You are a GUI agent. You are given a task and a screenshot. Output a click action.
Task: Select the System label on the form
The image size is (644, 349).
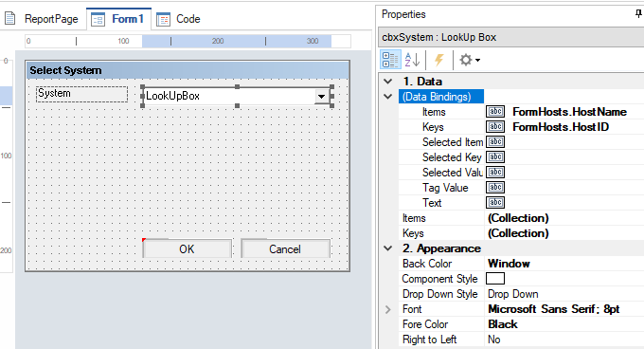[x=81, y=94]
